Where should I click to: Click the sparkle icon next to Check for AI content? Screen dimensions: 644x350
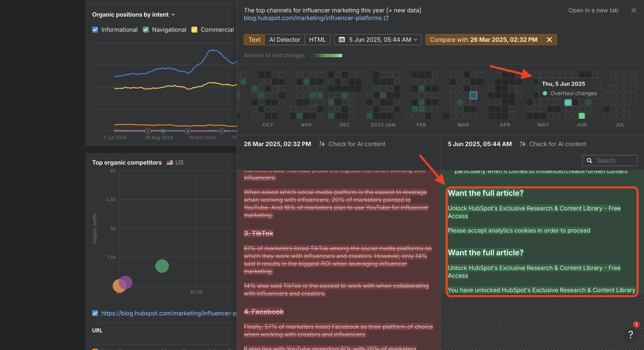pos(322,144)
